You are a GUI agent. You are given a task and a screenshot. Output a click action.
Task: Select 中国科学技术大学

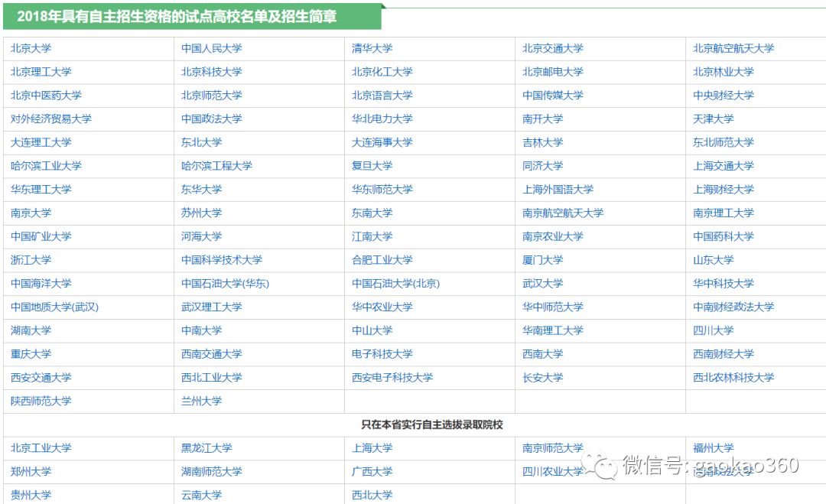[x=222, y=260]
